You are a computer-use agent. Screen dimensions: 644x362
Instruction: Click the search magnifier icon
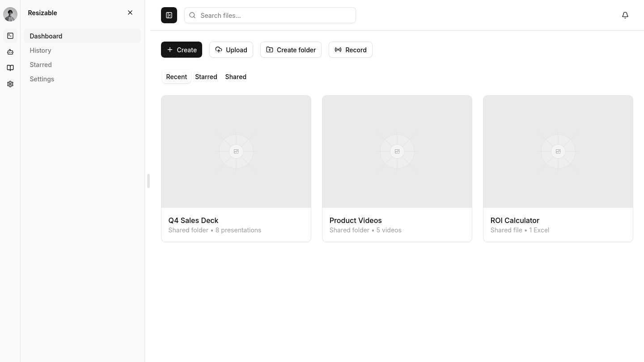[192, 15]
